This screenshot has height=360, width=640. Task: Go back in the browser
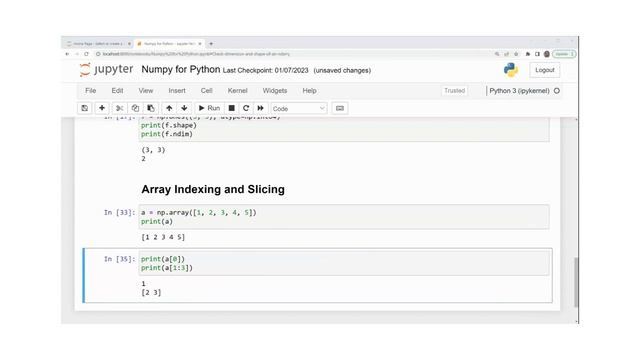click(x=67, y=54)
